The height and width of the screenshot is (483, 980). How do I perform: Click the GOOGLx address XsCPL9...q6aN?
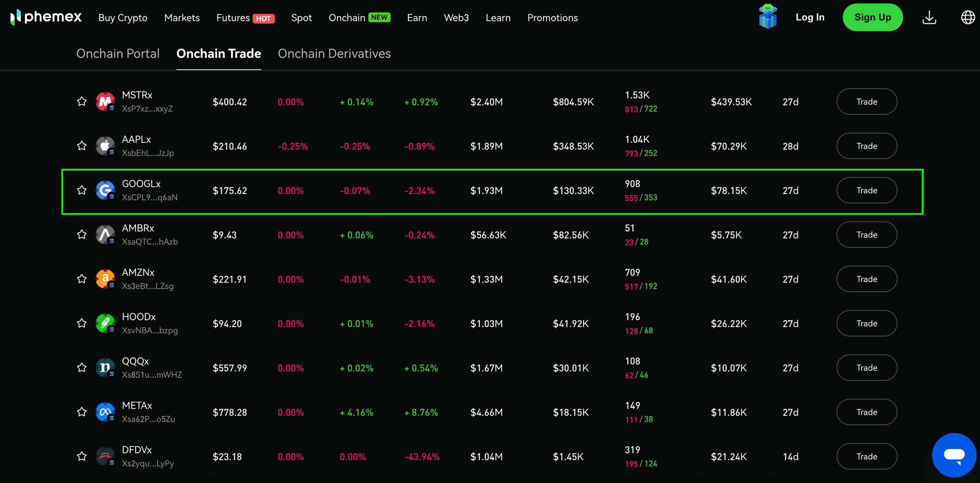click(x=149, y=197)
